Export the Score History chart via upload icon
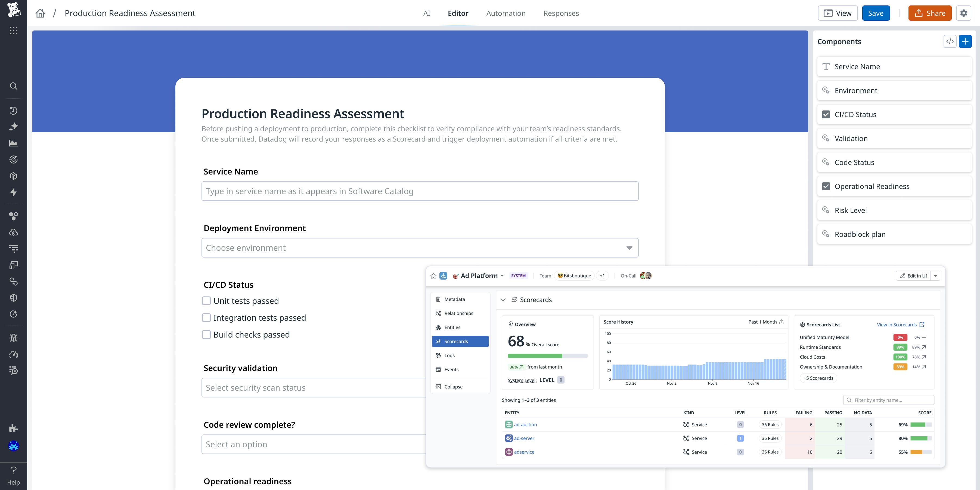The height and width of the screenshot is (490, 980). (782, 322)
